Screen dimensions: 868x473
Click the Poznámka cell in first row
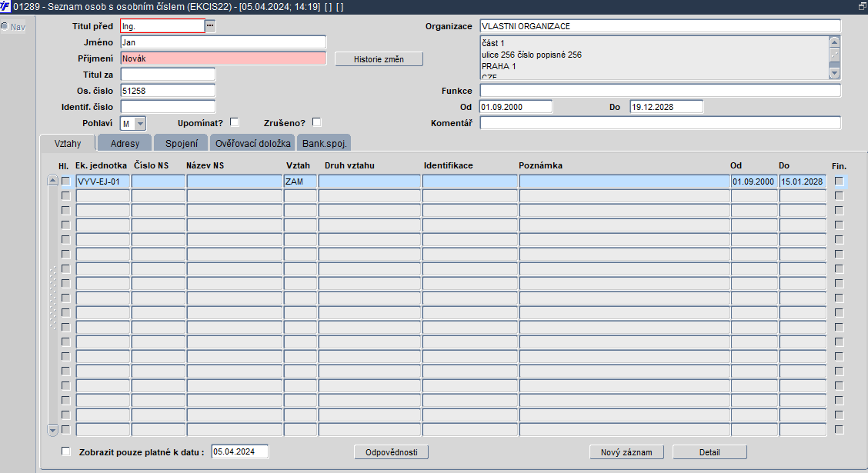(x=624, y=181)
